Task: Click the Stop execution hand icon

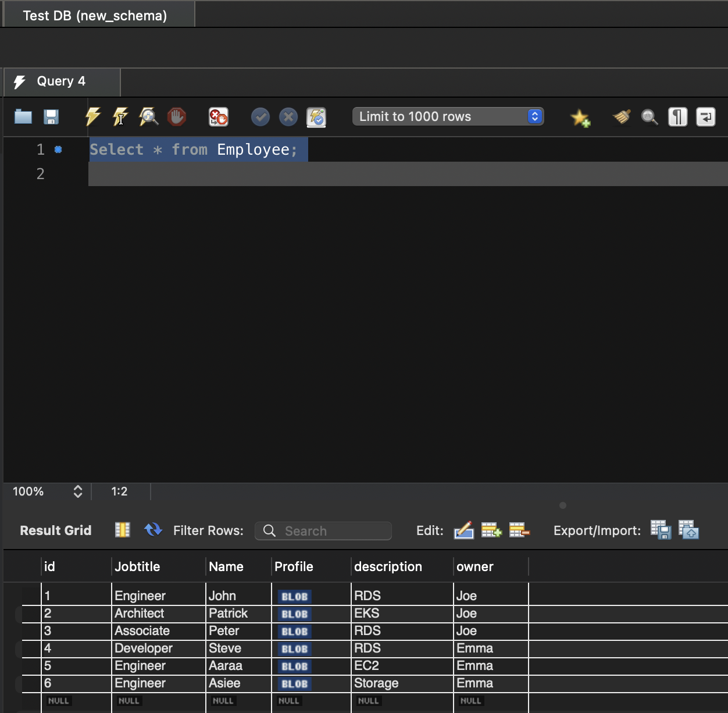Action: point(177,117)
